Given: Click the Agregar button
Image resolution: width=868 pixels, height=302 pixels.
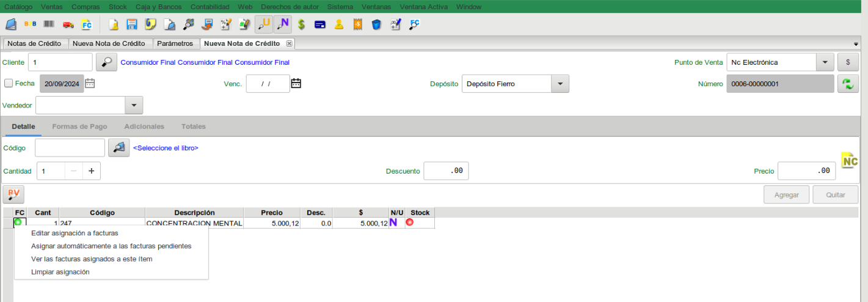Looking at the screenshot, I should click(787, 194).
